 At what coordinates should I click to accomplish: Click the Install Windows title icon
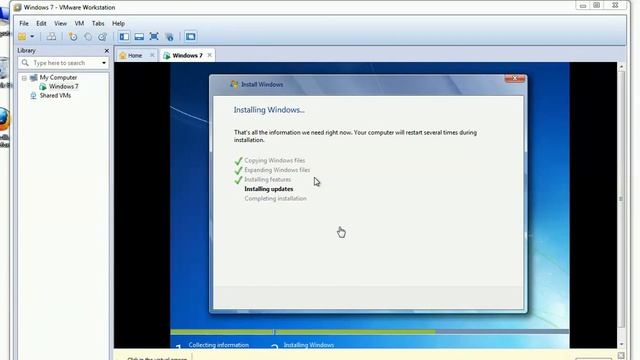[234, 84]
